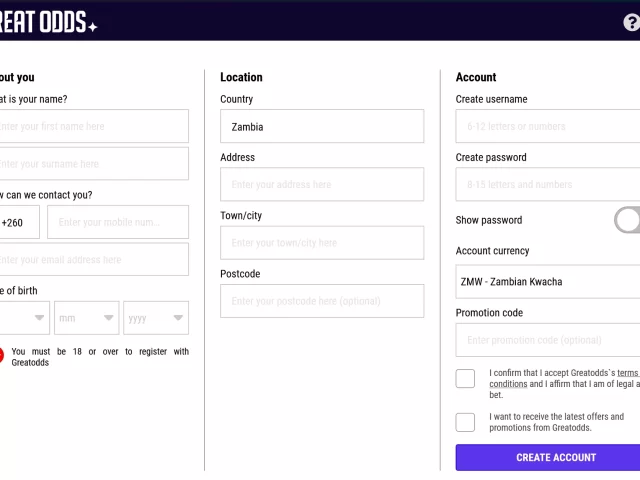Click the red age warning icon
The height and width of the screenshot is (480, 640).
click(x=1, y=356)
